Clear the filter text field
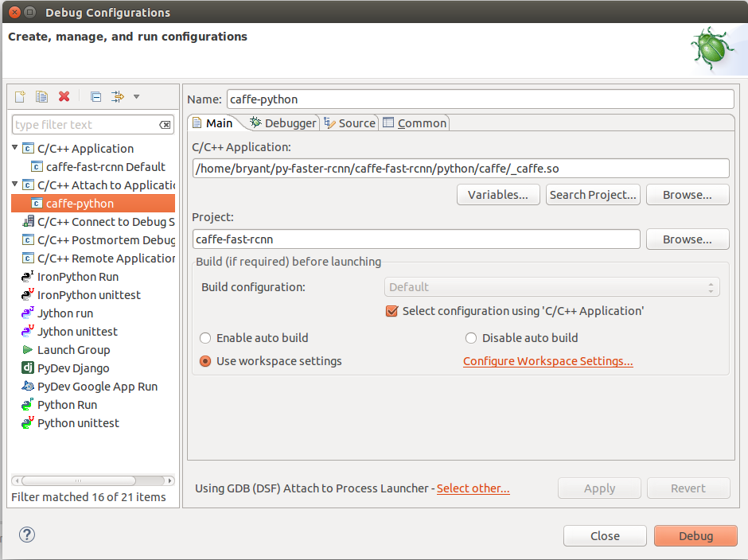 [165, 125]
